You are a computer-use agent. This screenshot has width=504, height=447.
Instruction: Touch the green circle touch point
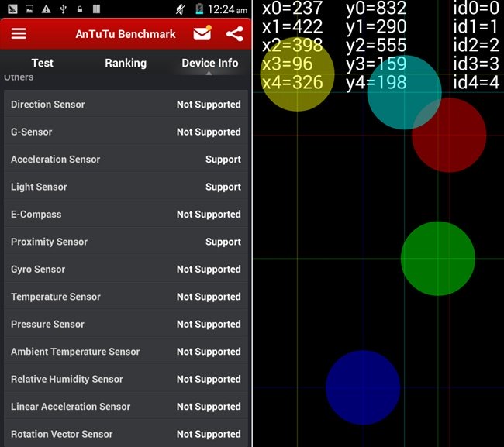point(437,259)
